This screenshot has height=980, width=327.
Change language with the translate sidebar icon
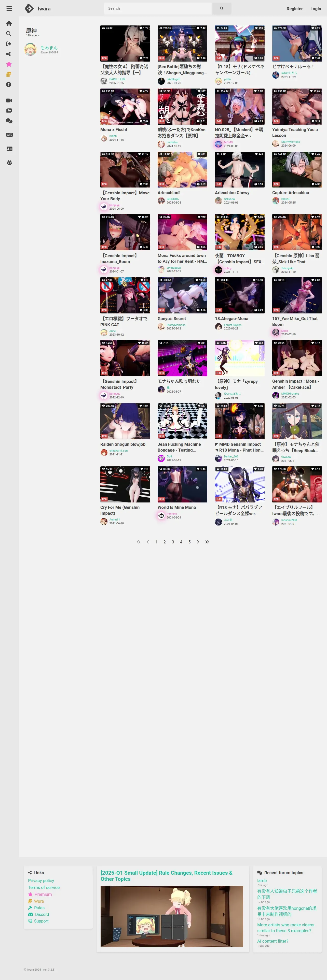tap(9, 135)
